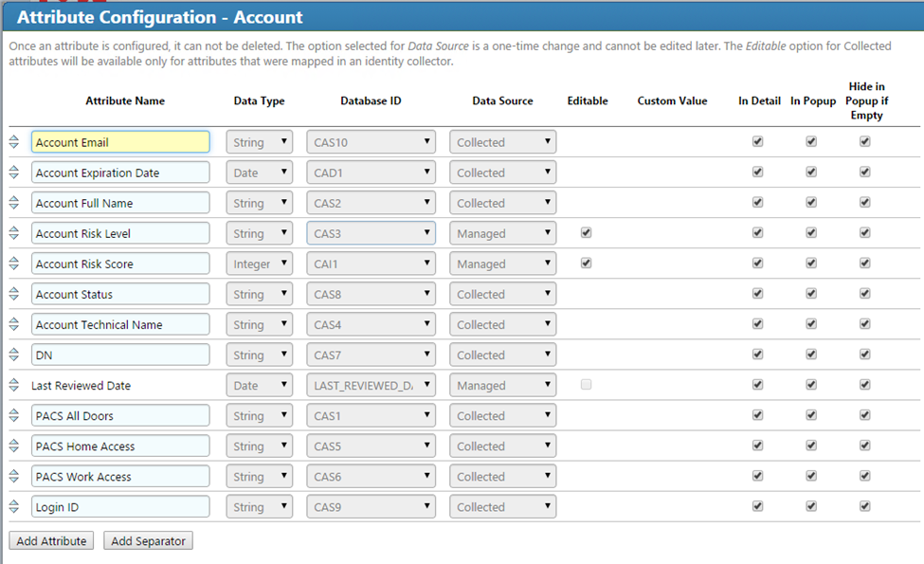Viewport: 924px width, 564px height.
Task: Click the reorder icon beside Account Status
Action: 14,293
